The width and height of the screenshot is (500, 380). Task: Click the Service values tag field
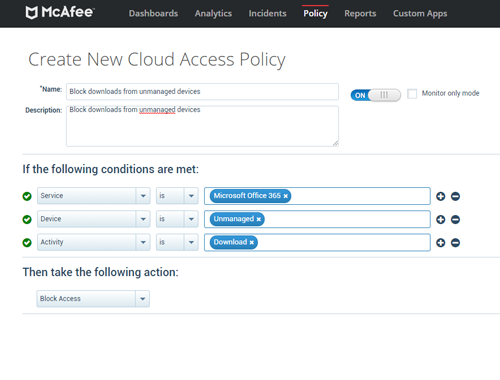coord(317,196)
